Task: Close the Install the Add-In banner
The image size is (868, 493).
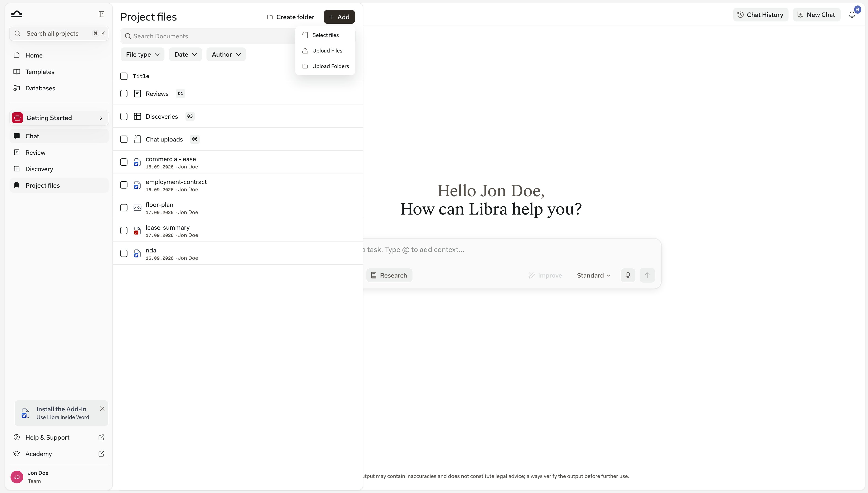Action: click(102, 409)
